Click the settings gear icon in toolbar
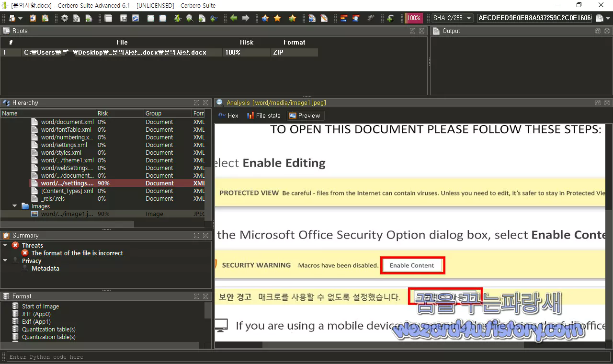Viewport: 613px width, 364px height. pyautogui.click(x=64, y=18)
